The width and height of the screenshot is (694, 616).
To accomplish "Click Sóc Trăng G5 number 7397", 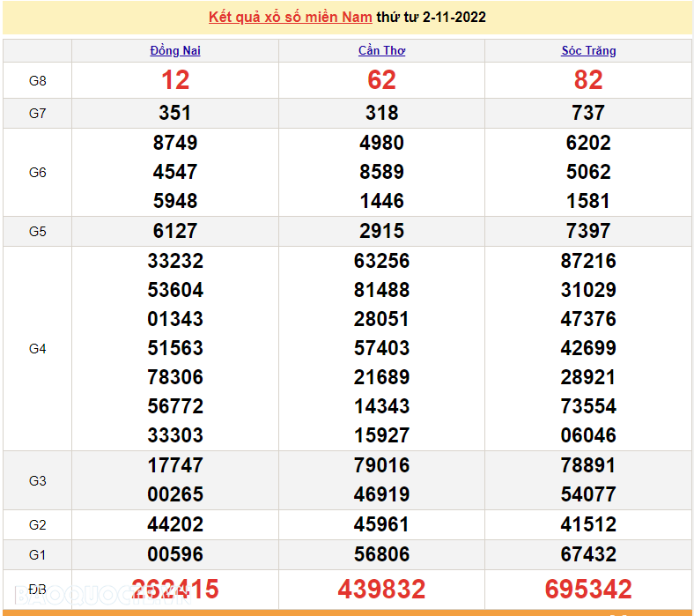I will [x=588, y=231].
